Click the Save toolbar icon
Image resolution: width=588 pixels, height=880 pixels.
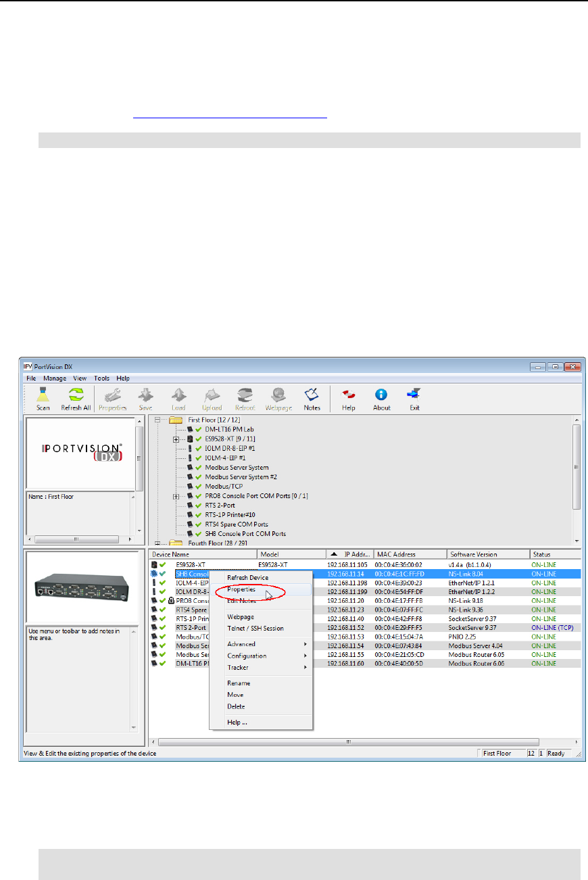[x=145, y=395]
